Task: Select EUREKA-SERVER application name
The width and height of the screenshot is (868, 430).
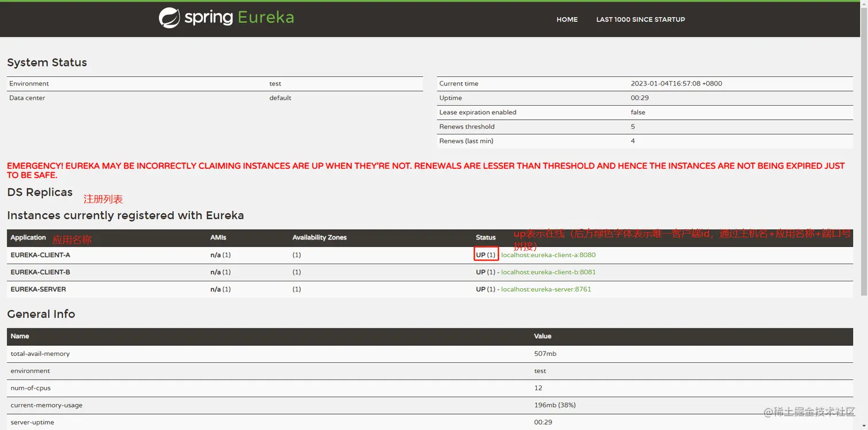Action: [x=38, y=289]
